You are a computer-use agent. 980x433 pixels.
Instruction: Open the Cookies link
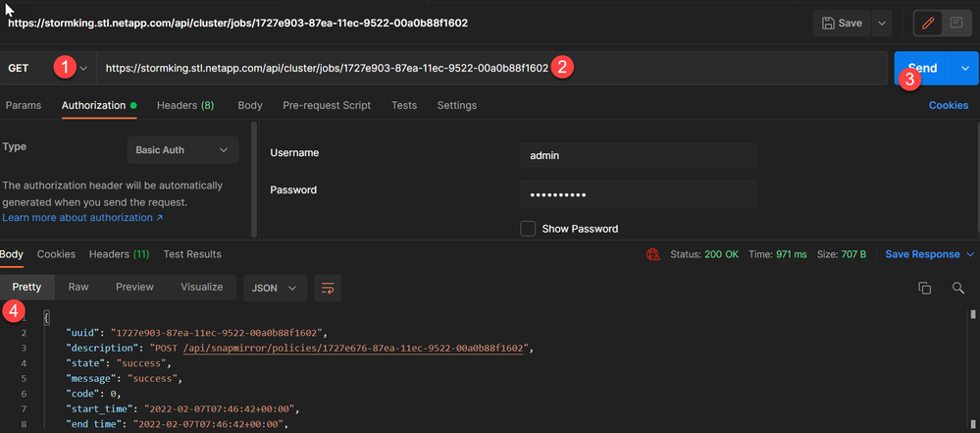coord(949,105)
